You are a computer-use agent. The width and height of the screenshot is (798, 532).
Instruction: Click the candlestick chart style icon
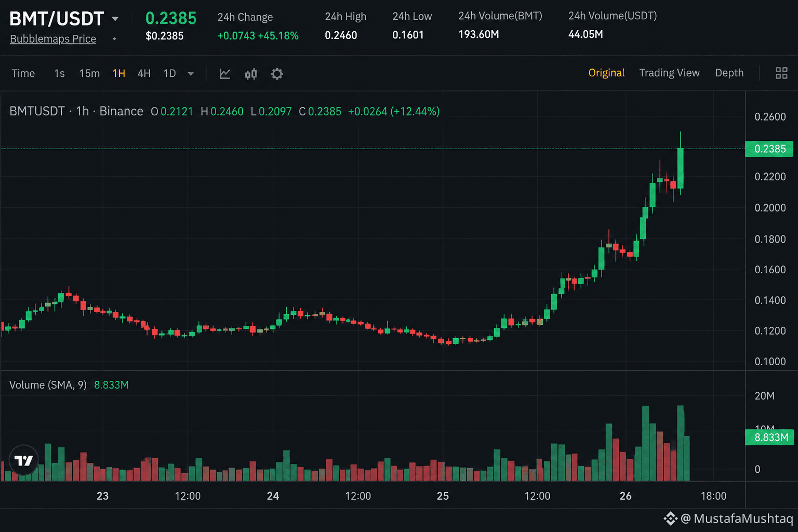click(251, 74)
